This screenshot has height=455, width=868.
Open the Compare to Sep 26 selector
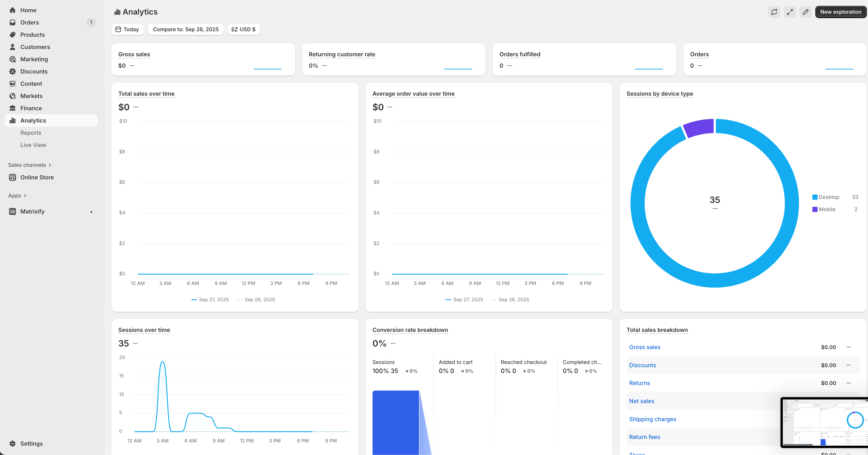(185, 29)
